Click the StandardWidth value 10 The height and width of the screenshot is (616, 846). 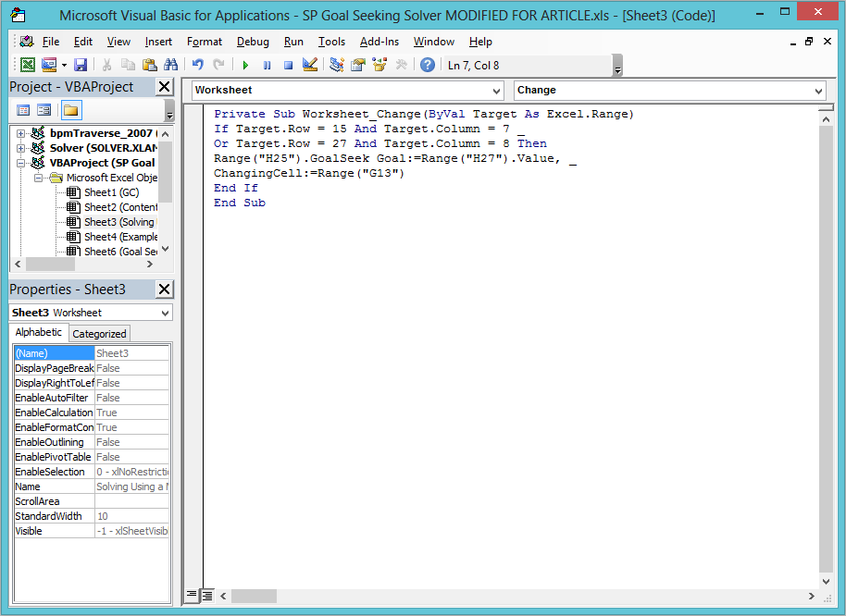pyautogui.click(x=131, y=516)
